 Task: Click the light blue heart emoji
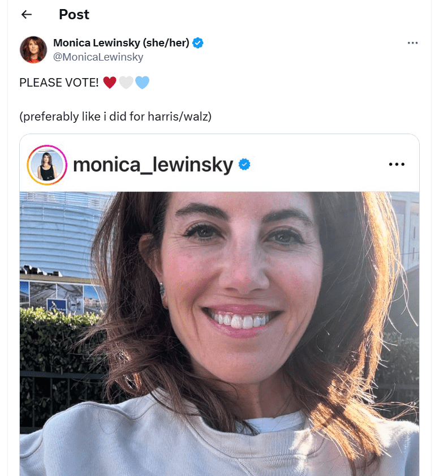(142, 83)
